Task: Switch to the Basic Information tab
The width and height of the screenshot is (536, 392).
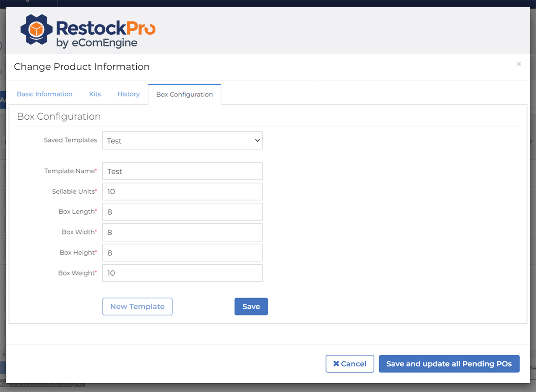Action: pyautogui.click(x=45, y=94)
